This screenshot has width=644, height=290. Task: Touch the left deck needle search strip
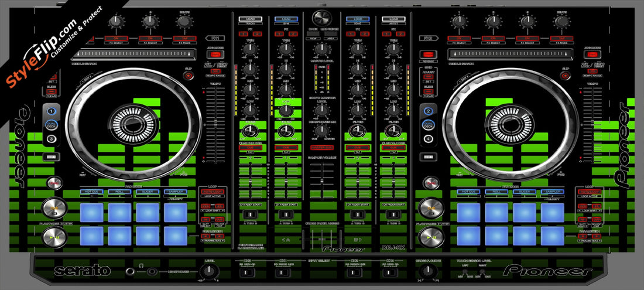coord(133,55)
